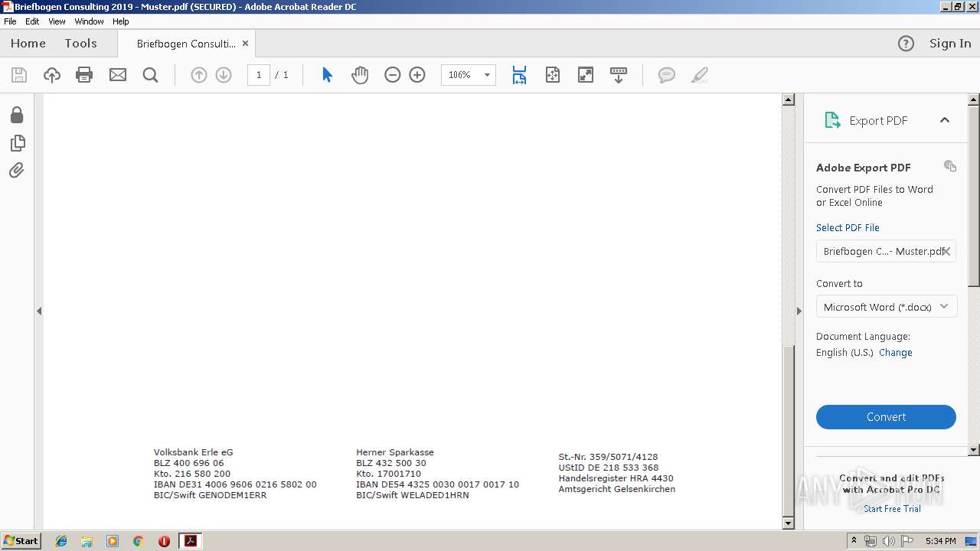Click the Export PDF copy icon
This screenshot has width=980, height=551.
coord(950,166)
